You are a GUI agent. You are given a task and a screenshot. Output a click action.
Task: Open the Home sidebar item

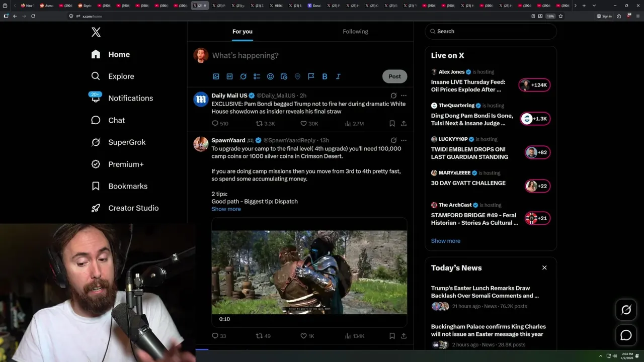[111, 54]
